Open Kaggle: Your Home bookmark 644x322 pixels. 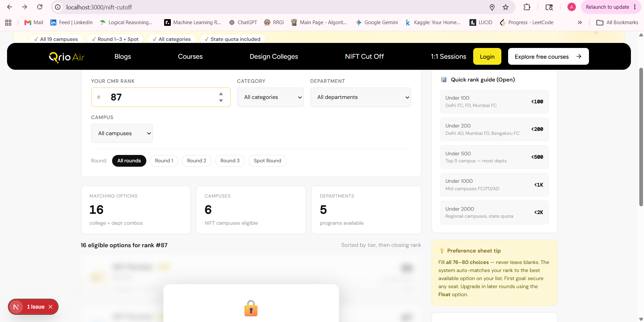[x=433, y=22]
